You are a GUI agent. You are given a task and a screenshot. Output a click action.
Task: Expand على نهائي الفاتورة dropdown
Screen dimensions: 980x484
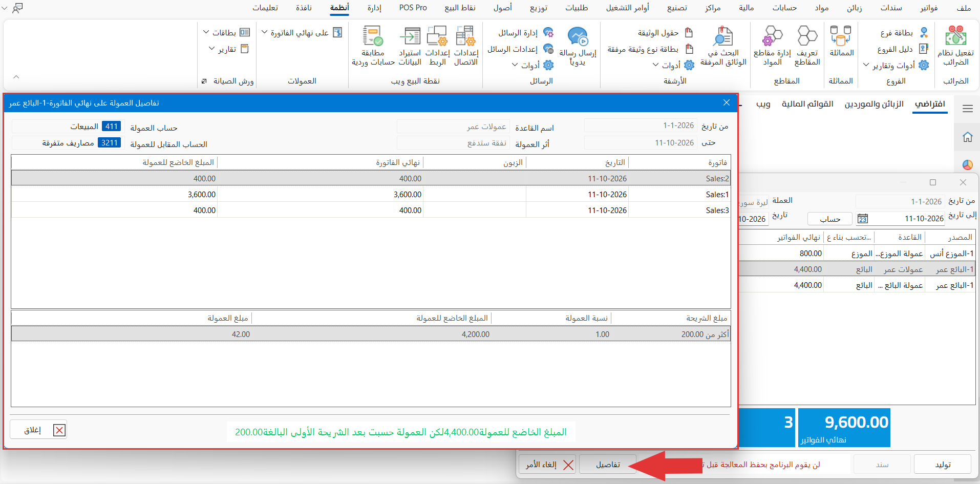tap(302, 33)
